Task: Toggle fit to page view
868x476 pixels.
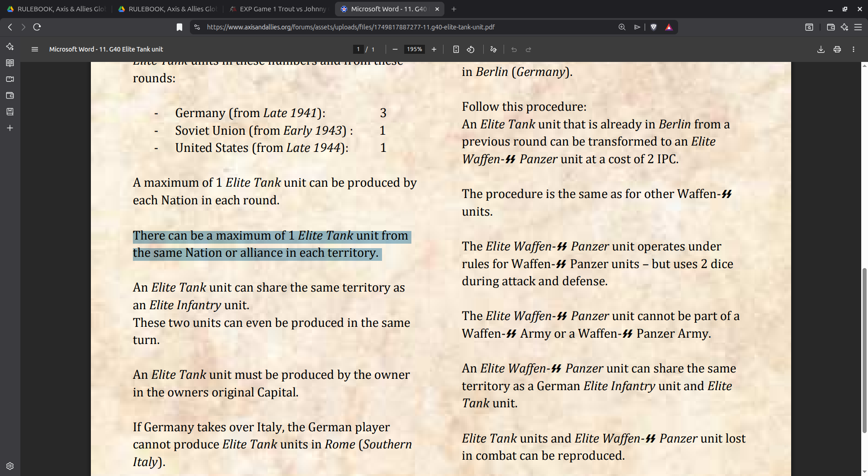Action: (x=456, y=49)
